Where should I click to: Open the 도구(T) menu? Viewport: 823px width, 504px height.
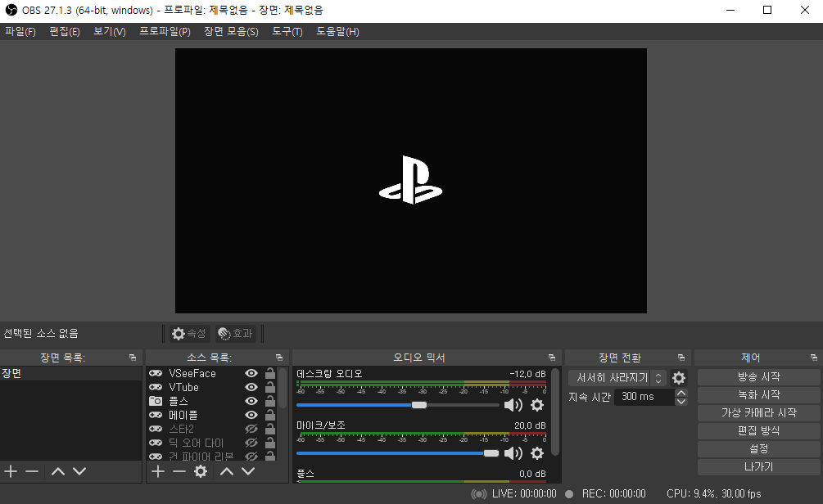[287, 31]
